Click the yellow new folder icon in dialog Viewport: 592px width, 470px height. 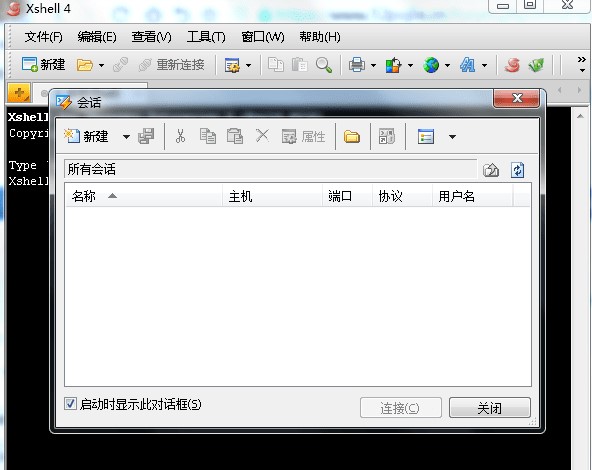pos(352,136)
